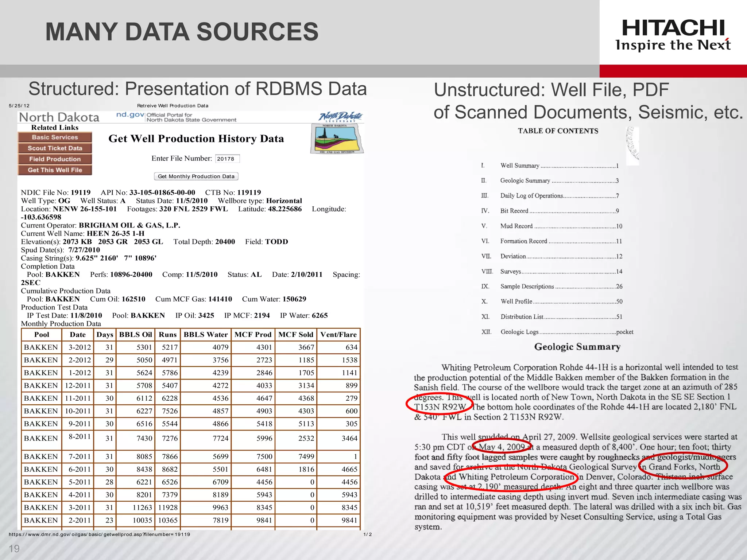
Task: Click Geologic Logs contents entry
Action: click(557, 332)
